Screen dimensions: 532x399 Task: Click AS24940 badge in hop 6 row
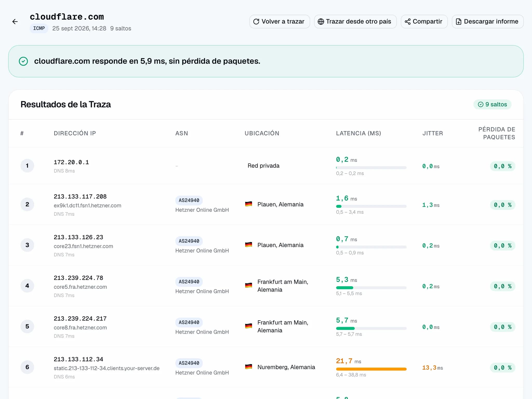pos(189,363)
